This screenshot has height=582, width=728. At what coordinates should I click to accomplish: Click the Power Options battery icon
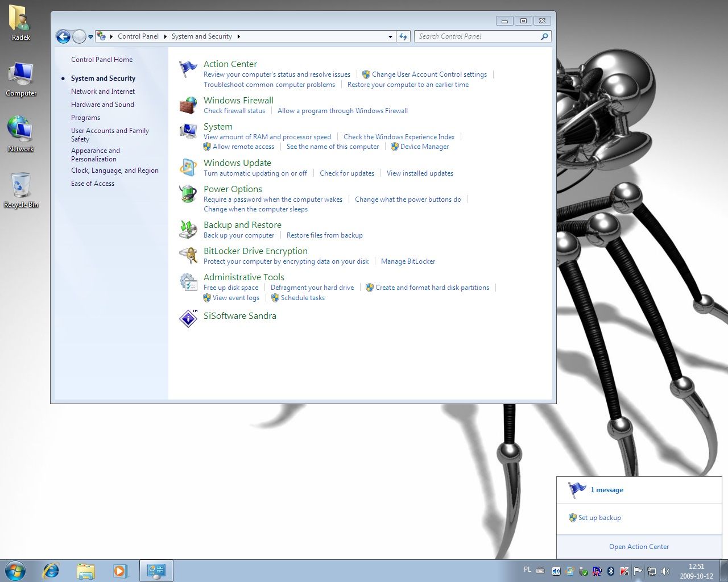click(188, 194)
